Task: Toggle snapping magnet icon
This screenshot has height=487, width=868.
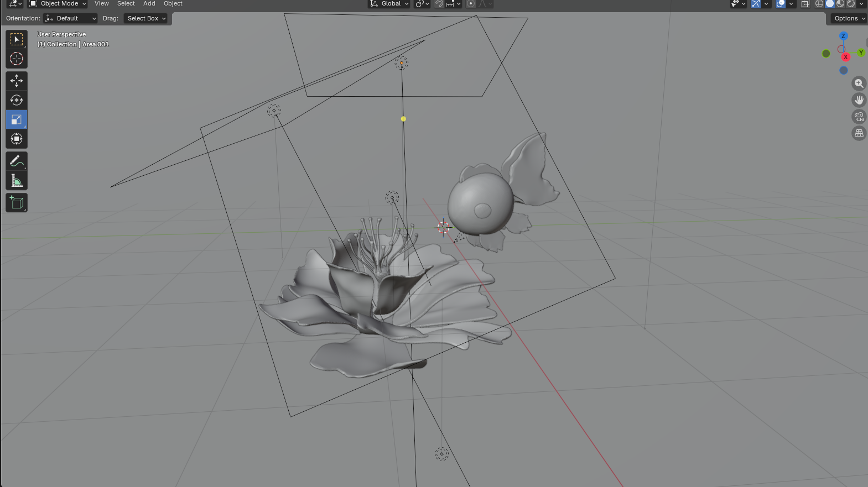Action: point(439,4)
